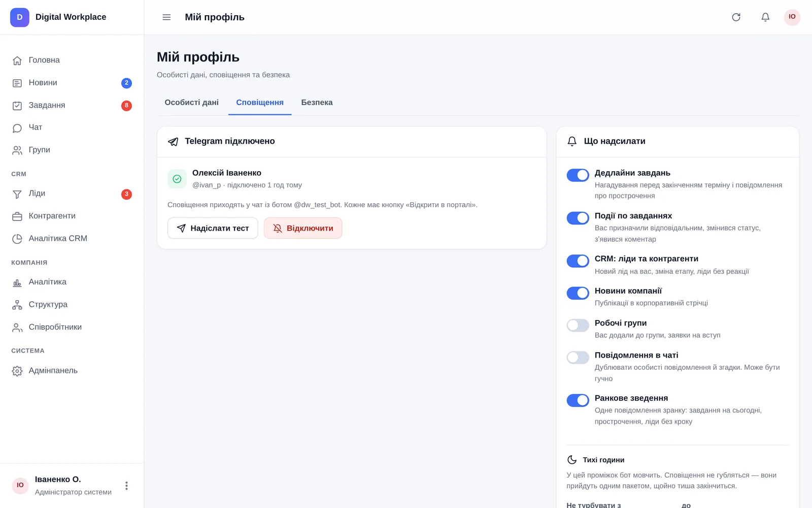Click the Чат speech bubble icon

(x=17, y=128)
